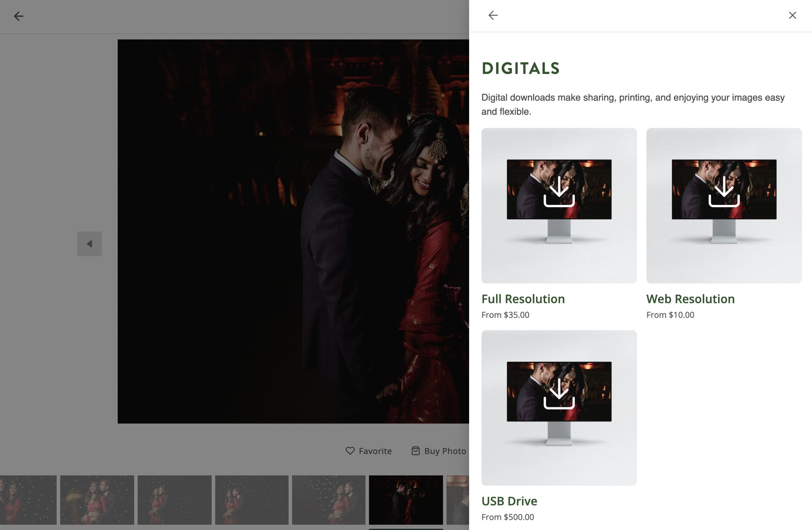This screenshot has height=530, width=812.
Task: Close the Digitals side panel
Action: [x=792, y=15]
